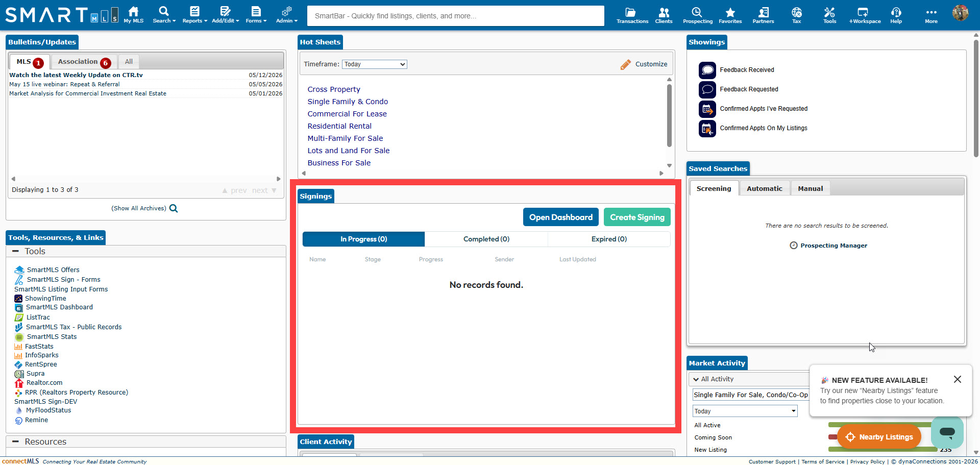
Task: Select the Expired (0) tab
Action: point(609,239)
